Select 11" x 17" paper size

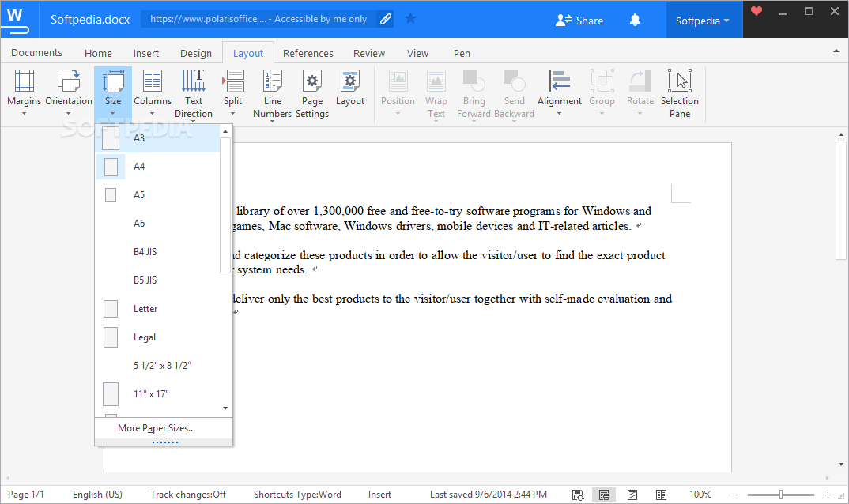(x=158, y=394)
